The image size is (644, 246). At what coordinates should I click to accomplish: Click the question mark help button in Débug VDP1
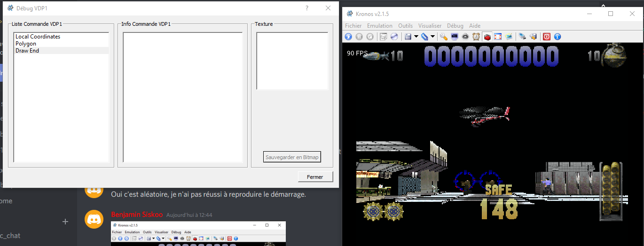[307, 8]
